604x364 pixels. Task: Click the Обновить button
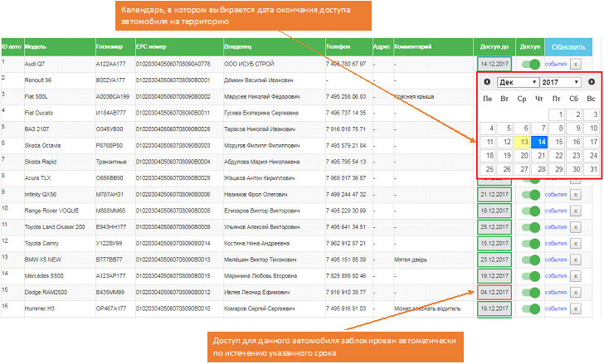pyautogui.click(x=568, y=47)
